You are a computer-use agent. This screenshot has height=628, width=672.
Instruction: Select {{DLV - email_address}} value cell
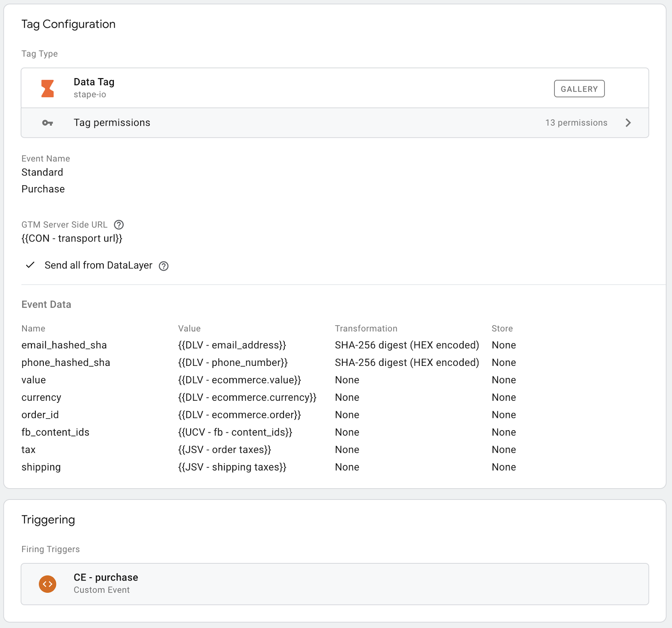click(x=232, y=345)
